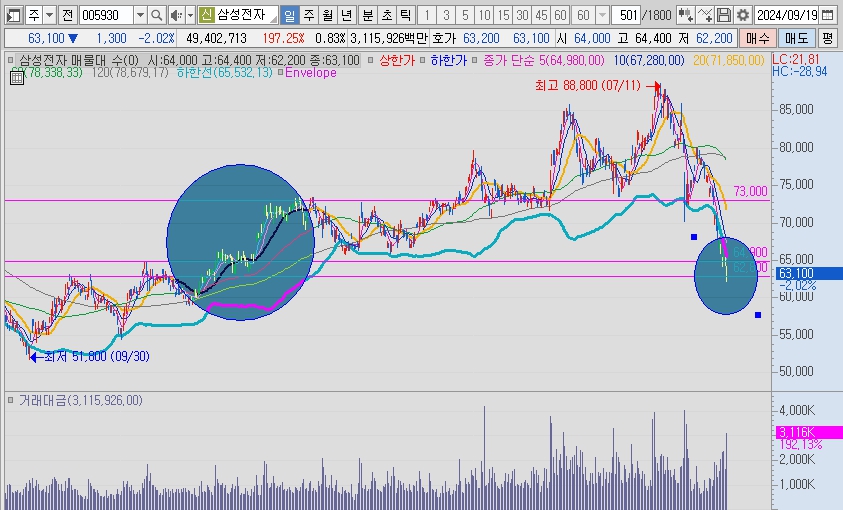This screenshot has height=510, width=843.
Task: Click the volume value 49,402,713
Action: 216,38
